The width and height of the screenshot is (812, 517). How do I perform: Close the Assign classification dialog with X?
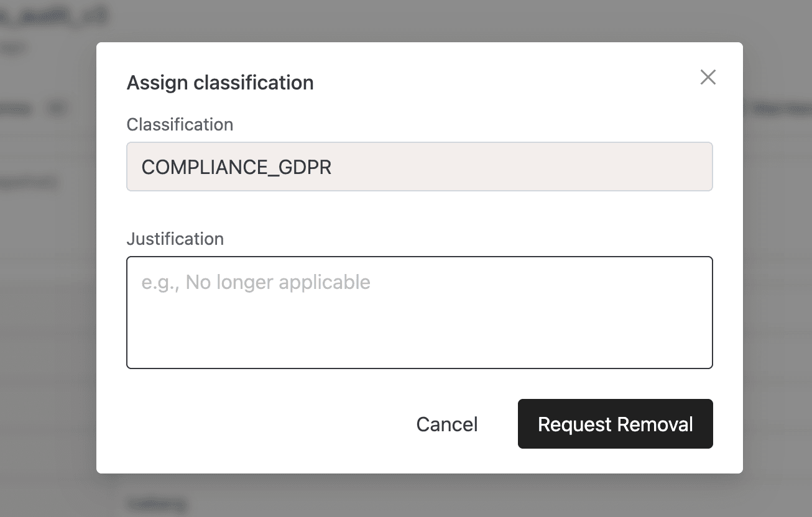click(708, 77)
